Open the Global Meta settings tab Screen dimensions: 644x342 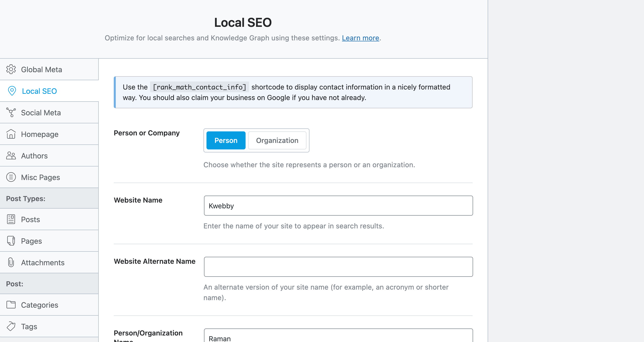coord(49,69)
